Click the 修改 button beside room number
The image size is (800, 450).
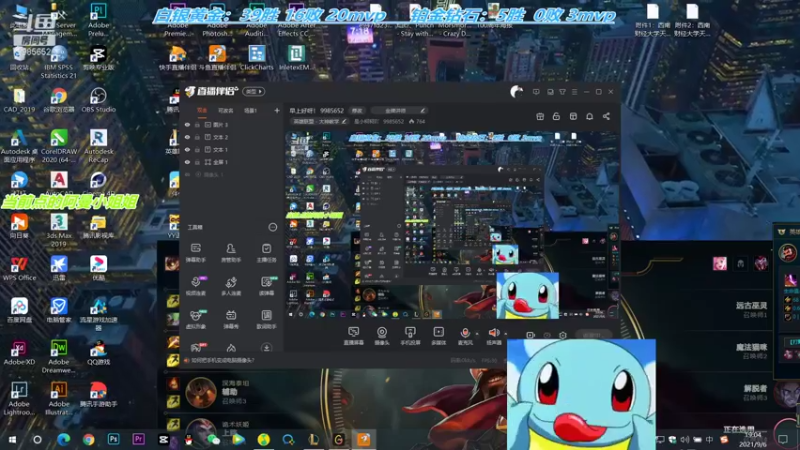(x=357, y=111)
